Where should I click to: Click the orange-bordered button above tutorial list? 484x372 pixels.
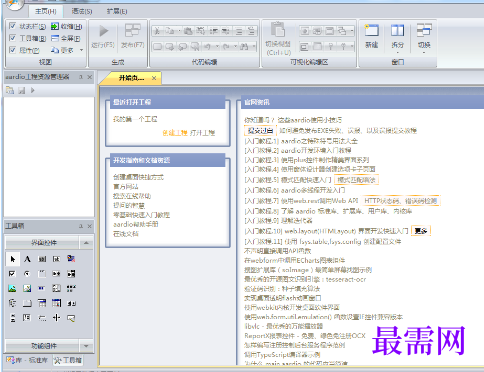tap(260, 130)
